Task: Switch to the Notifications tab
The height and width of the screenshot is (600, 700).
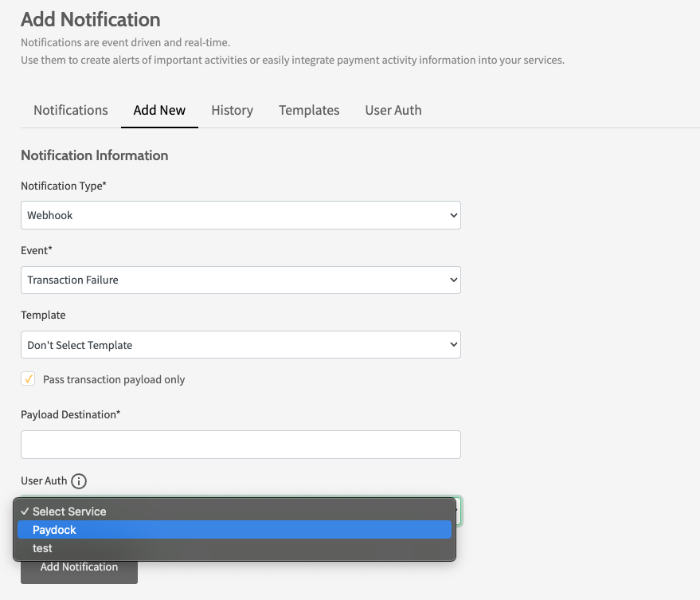Action: (x=71, y=111)
